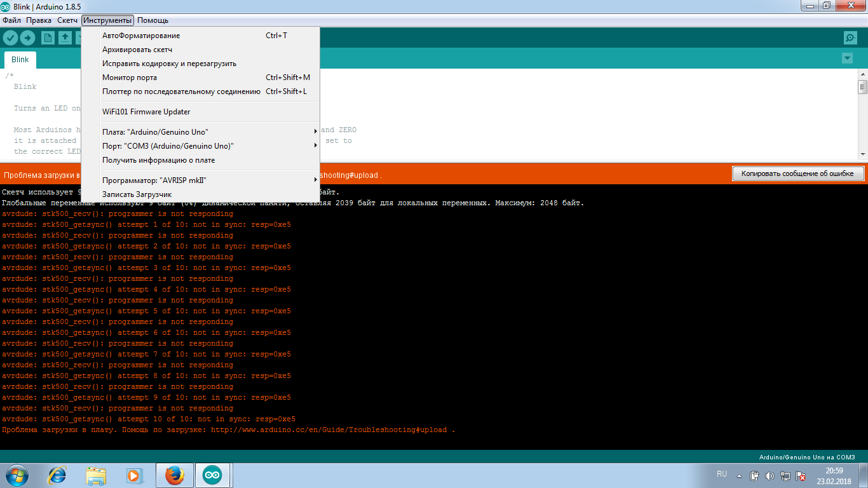Click the Windows Start button
The image size is (868, 488).
point(17,475)
